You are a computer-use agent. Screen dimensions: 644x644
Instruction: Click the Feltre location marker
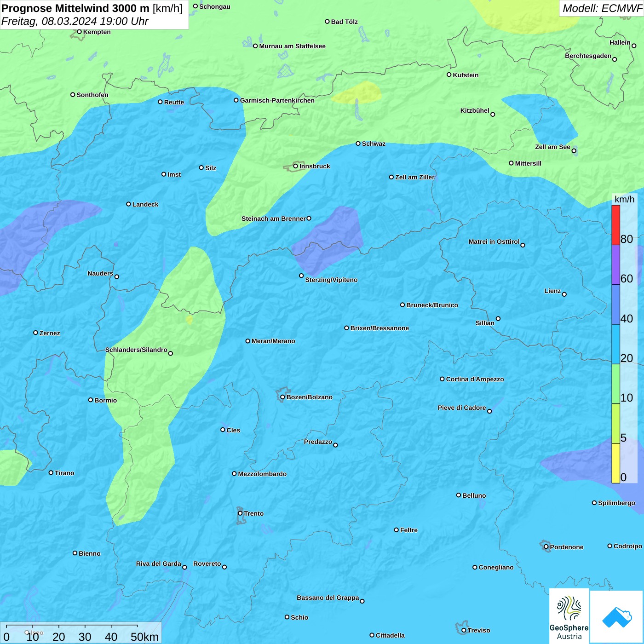tap(396, 530)
